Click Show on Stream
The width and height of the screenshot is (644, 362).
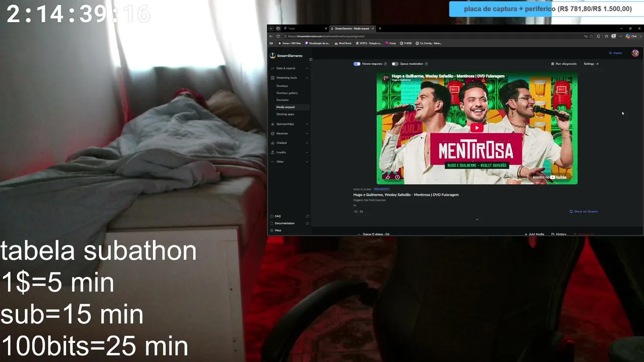coord(584,212)
